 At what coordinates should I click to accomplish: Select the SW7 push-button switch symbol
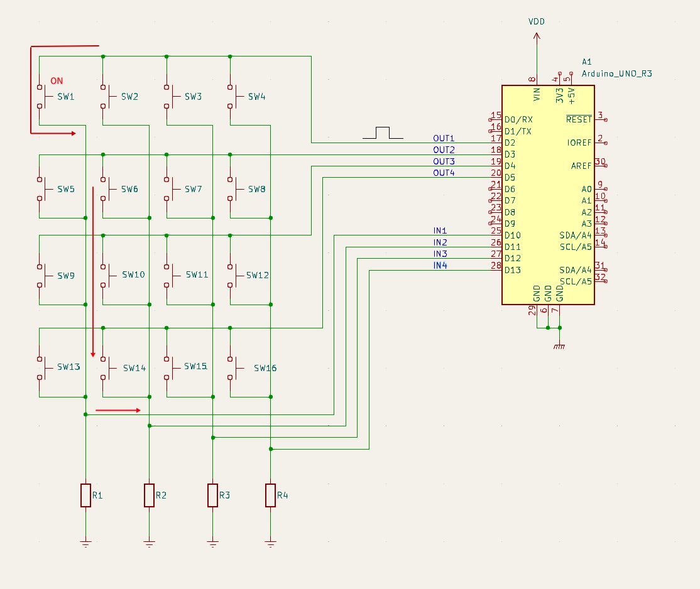click(x=169, y=189)
